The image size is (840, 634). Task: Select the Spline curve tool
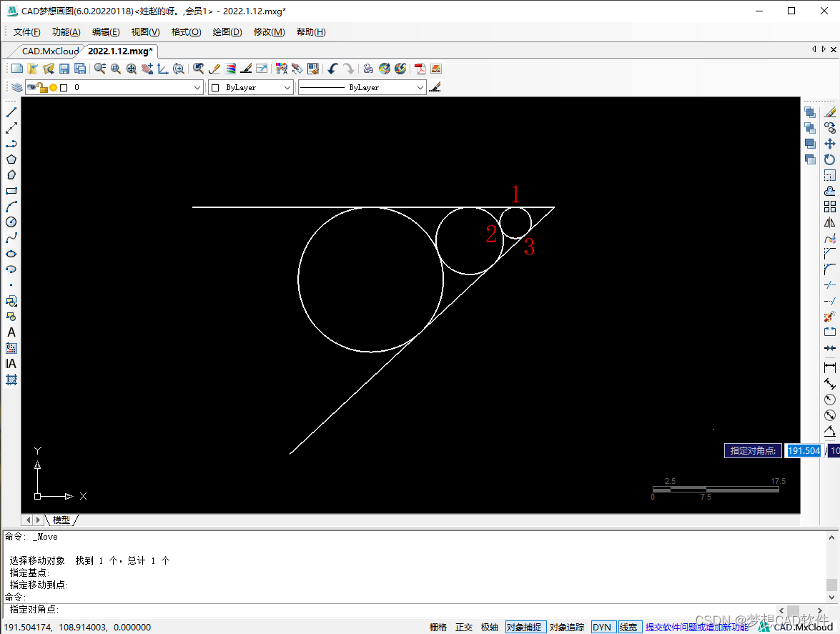point(11,238)
